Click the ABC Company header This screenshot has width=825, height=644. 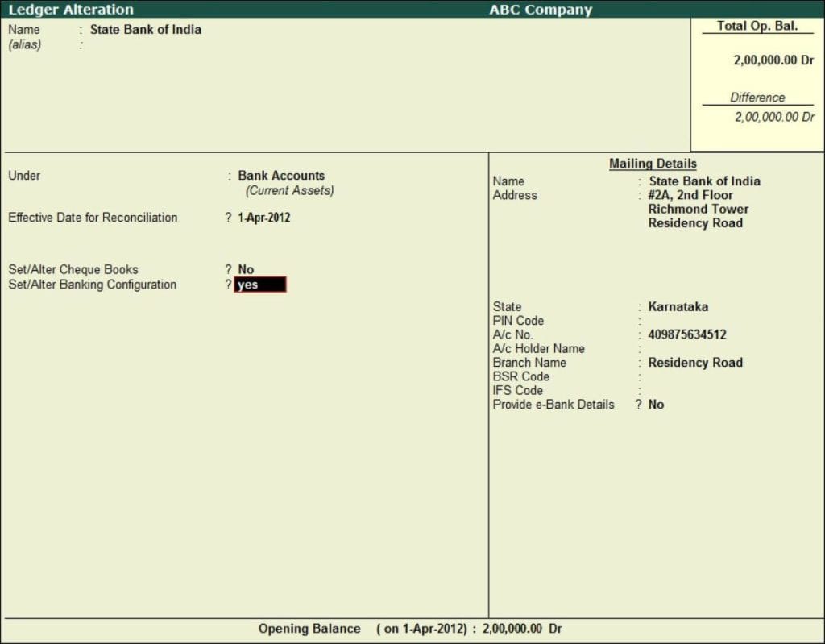[x=539, y=10]
